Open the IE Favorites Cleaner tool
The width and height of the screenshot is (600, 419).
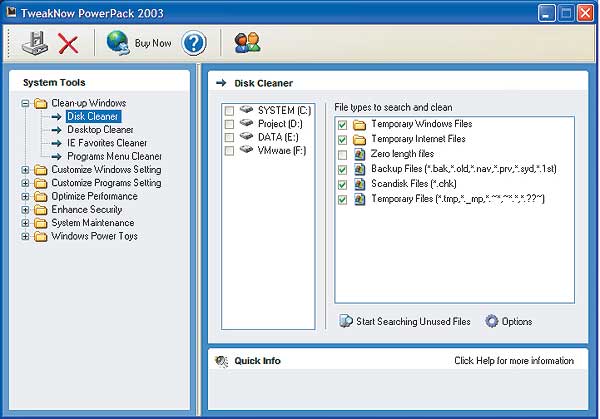(107, 143)
